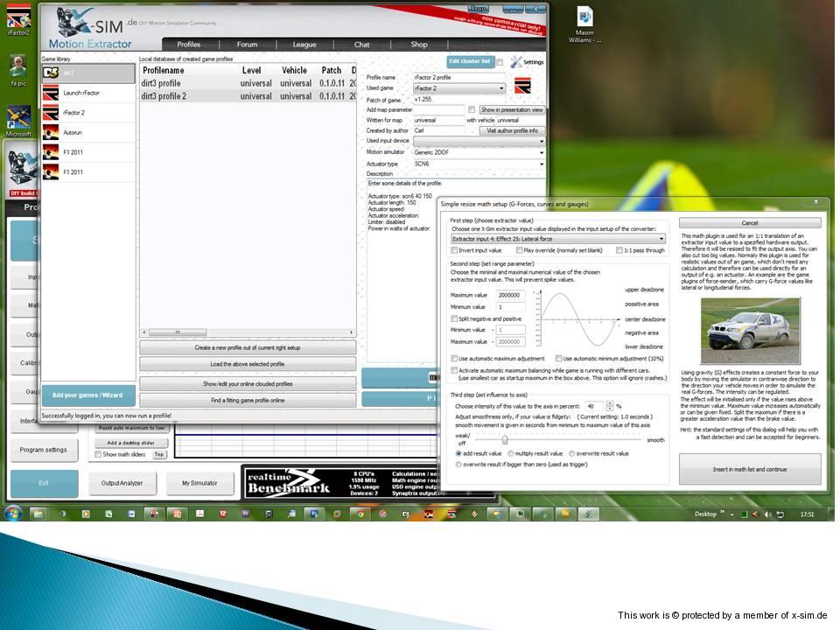Click Insert in math list and continue
840x630 pixels.
(x=750, y=469)
